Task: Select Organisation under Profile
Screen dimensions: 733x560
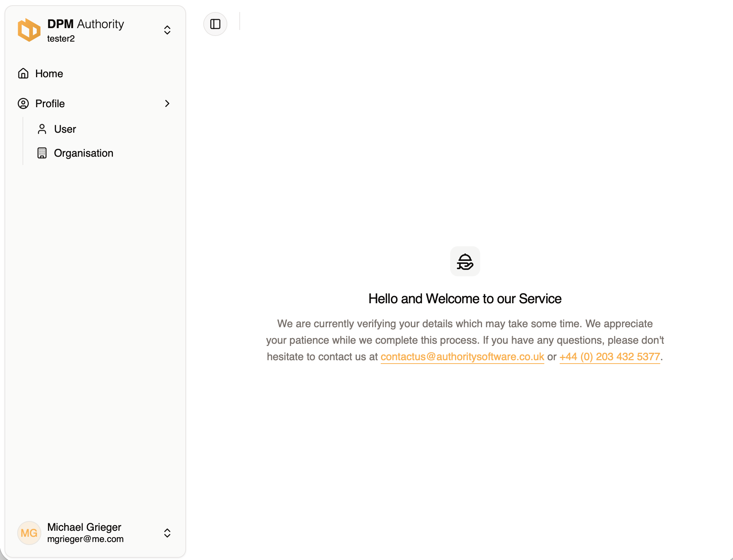Action: tap(83, 153)
